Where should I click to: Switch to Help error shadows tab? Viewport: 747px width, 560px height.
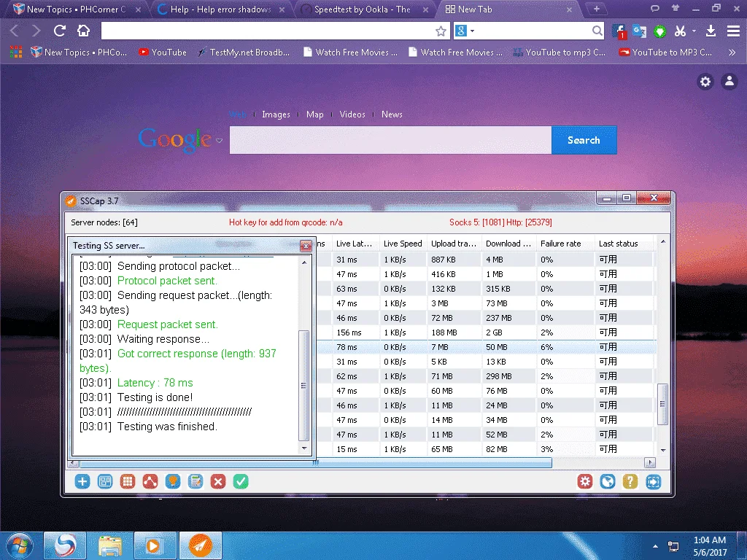[220, 9]
